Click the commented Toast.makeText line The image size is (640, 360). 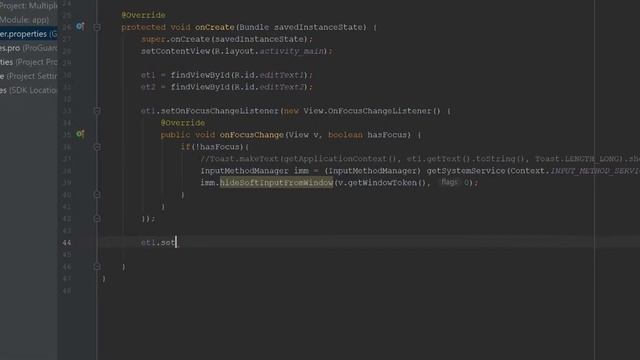[x=420, y=159]
